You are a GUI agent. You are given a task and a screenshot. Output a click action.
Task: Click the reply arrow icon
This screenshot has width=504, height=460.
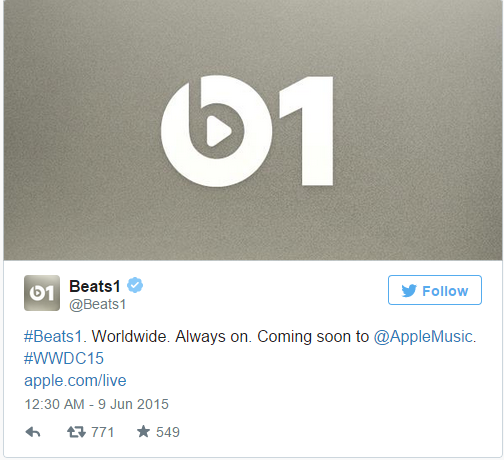pos(33,432)
